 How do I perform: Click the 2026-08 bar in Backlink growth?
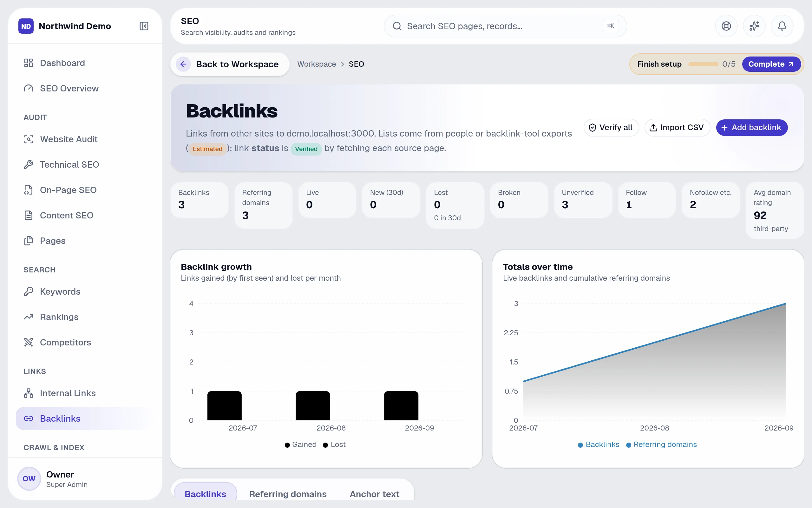(x=313, y=405)
